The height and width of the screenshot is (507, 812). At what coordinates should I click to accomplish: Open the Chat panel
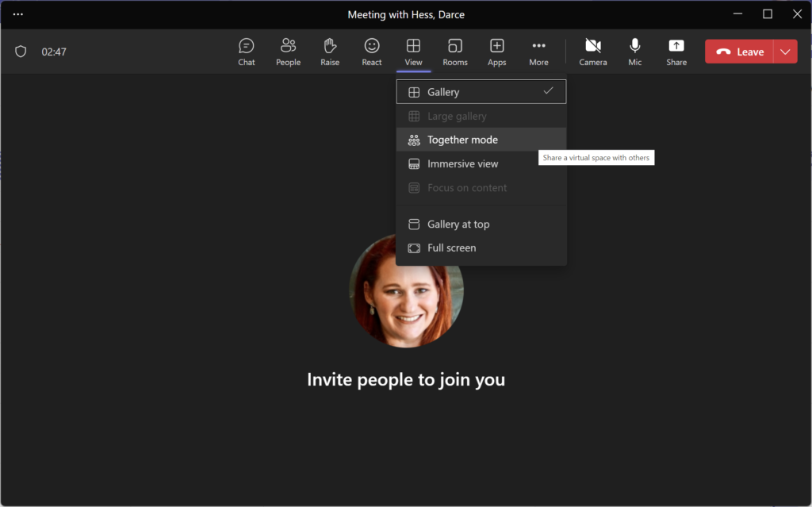pos(246,52)
